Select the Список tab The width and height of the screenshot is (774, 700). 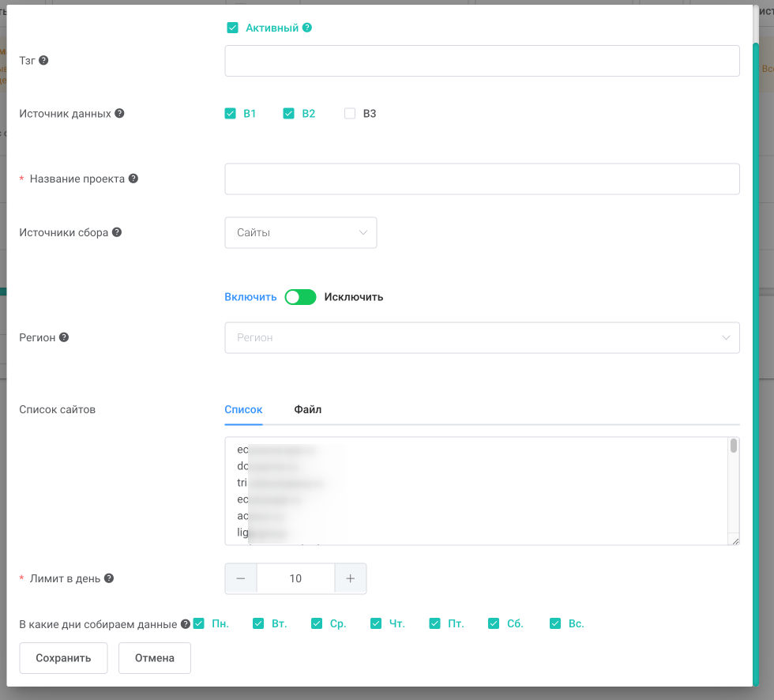[243, 410]
